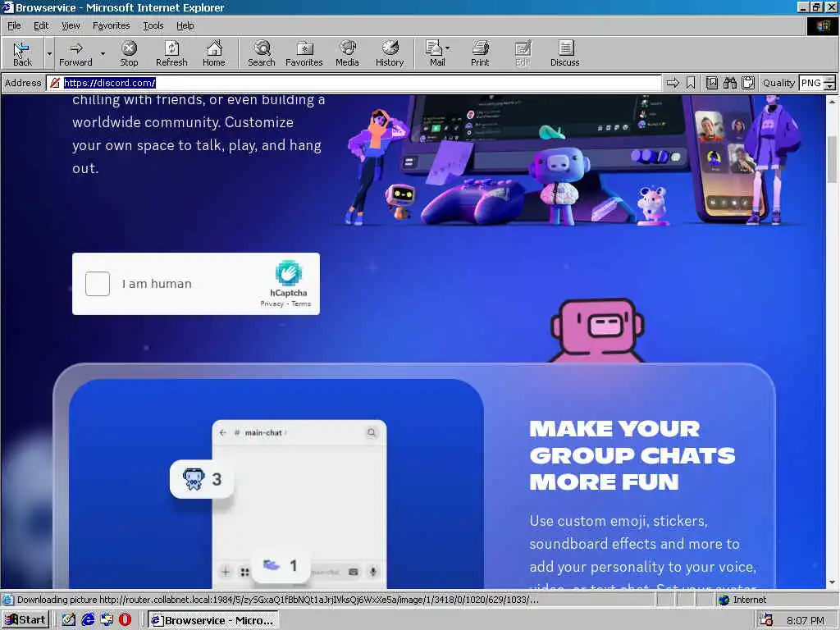
Task: Open the Media pane
Action: click(x=347, y=53)
